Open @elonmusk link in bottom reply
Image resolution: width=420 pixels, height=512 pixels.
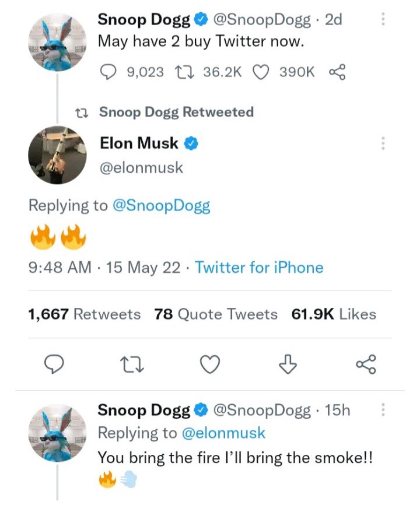point(223,433)
